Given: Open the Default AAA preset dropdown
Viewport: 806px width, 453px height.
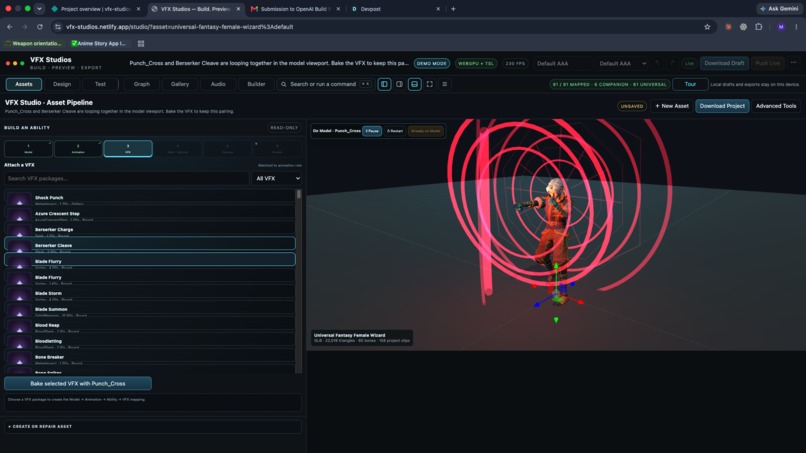Looking at the screenshot, I should click(622, 63).
